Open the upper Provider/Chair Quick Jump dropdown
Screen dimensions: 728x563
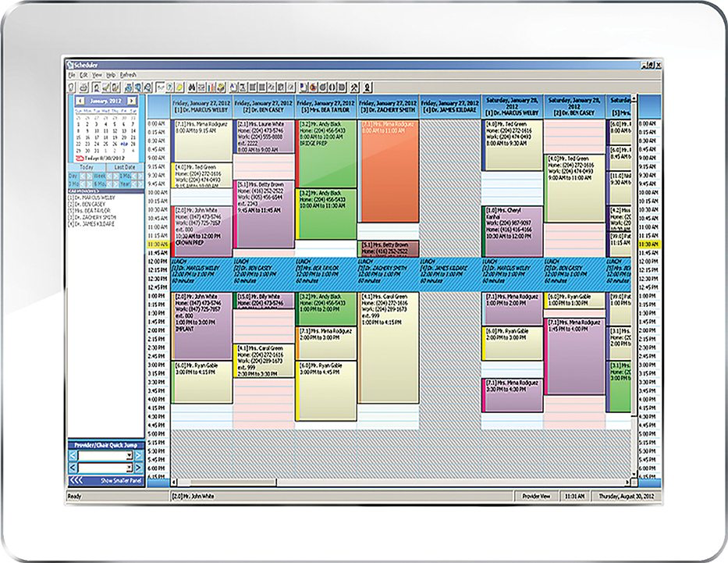[130, 456]
